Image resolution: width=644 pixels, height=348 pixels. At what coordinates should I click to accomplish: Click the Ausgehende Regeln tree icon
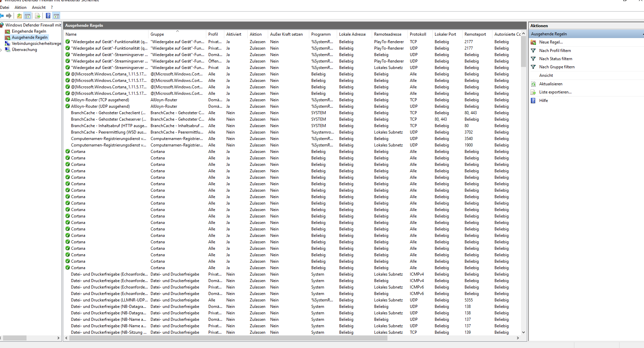point(7,37)
